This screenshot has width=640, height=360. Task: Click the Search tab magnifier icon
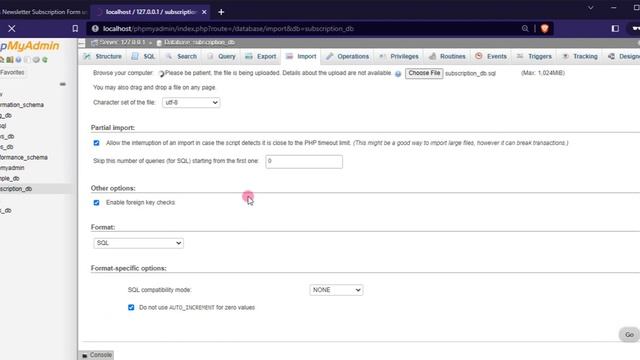tap(169, 56)
